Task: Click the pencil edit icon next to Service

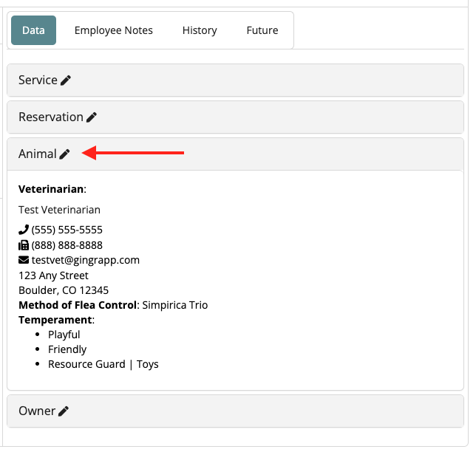Action: click(66, 81)
